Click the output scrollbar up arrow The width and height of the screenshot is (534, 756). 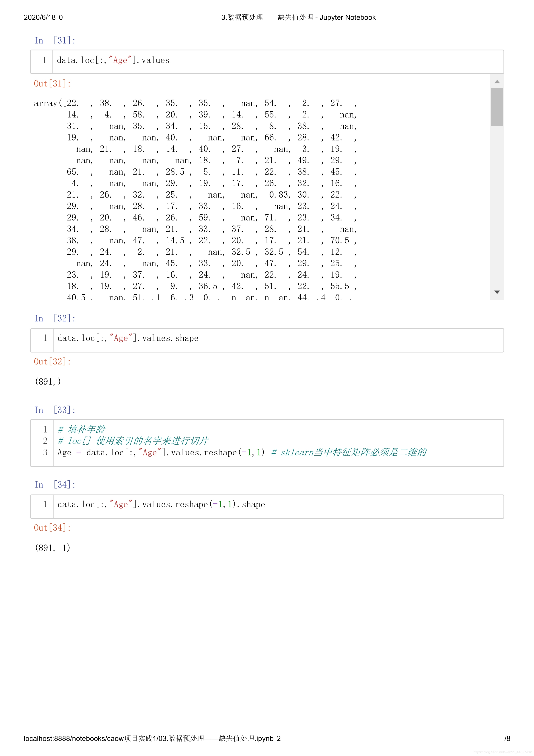[x=497, y=82]
